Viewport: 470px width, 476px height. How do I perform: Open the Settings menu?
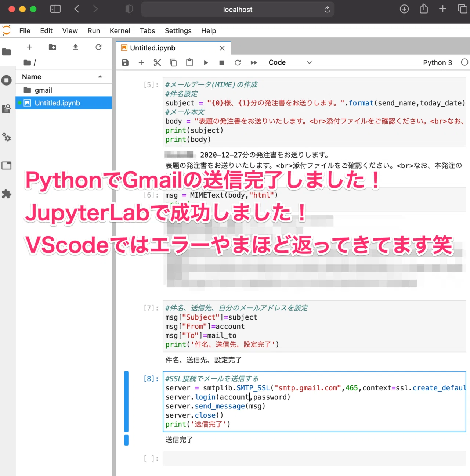pos(178,31)
